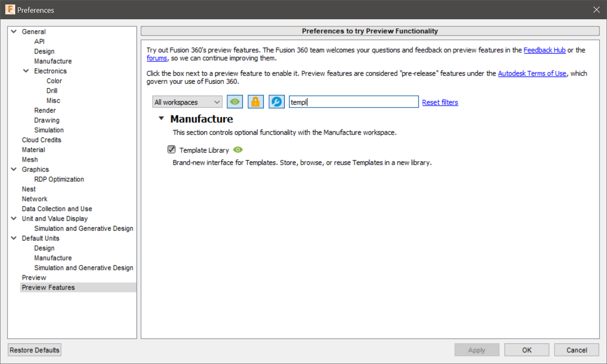Open the API preferences page
This screenshot has width=607, height=364.
point(39,41)
